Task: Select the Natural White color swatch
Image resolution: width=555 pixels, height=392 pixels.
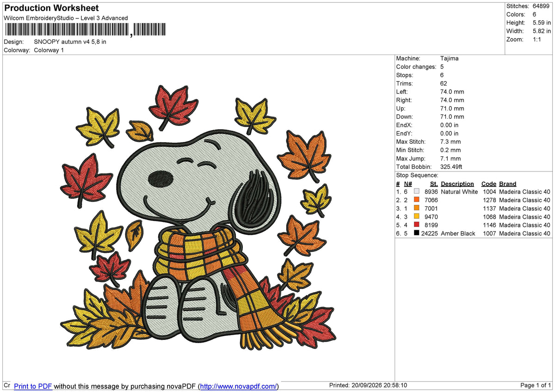Action: (417, 191)
